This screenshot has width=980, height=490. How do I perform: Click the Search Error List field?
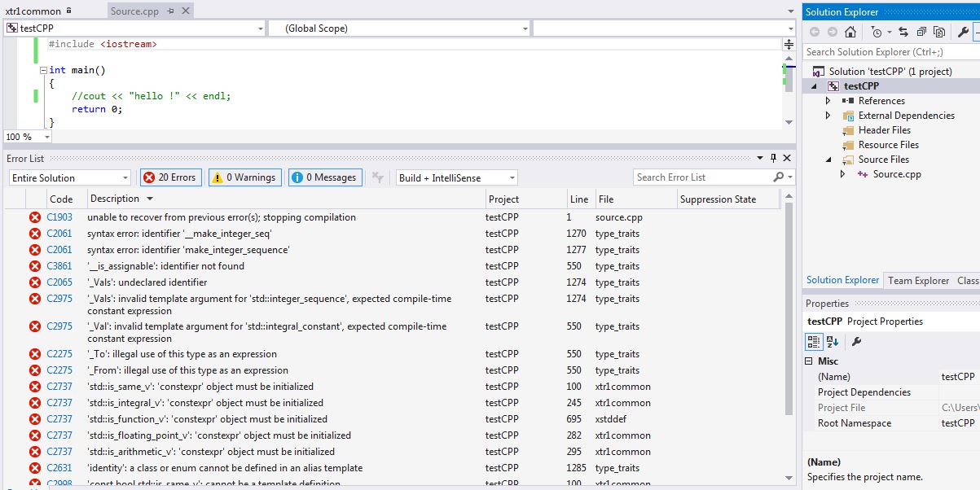click(x=702, y=177)
